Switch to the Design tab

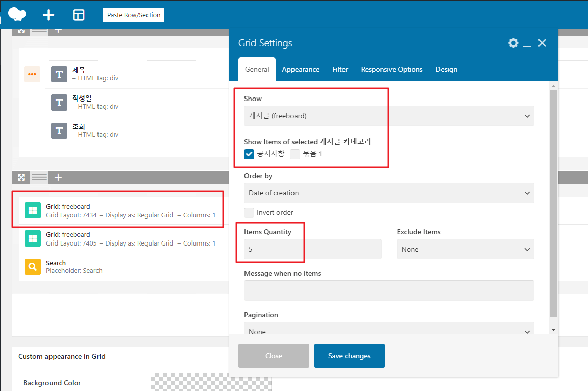pyautogui.click(x=446, y=69)
